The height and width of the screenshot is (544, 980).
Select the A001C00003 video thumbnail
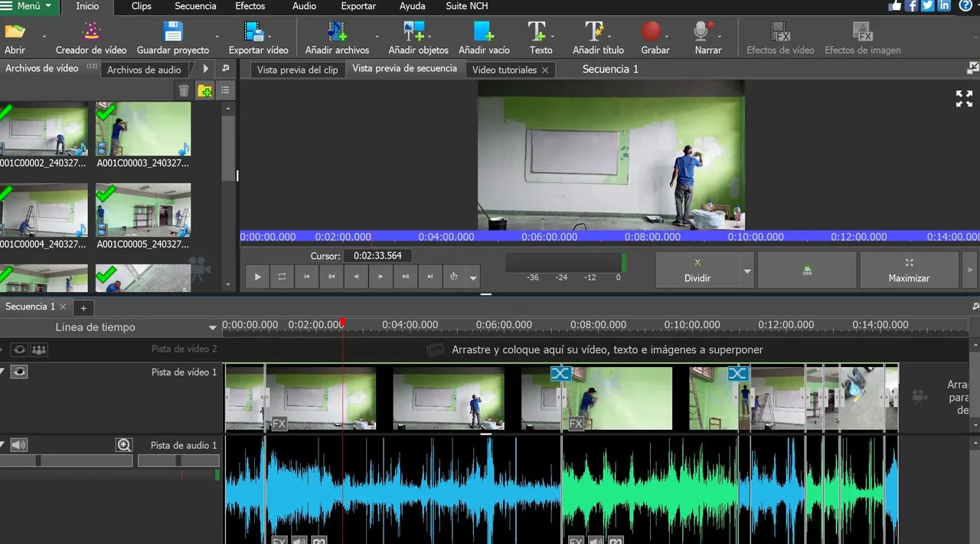point(143,130)
